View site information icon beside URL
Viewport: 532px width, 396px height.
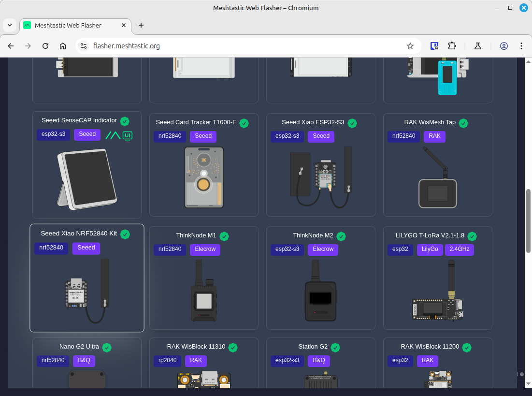click(x=84, y=46)
